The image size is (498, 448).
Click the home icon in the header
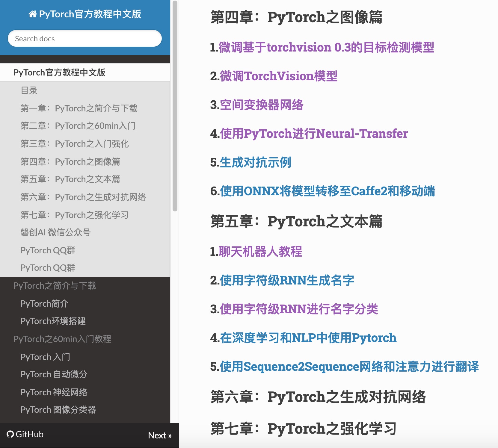point(32,13)
